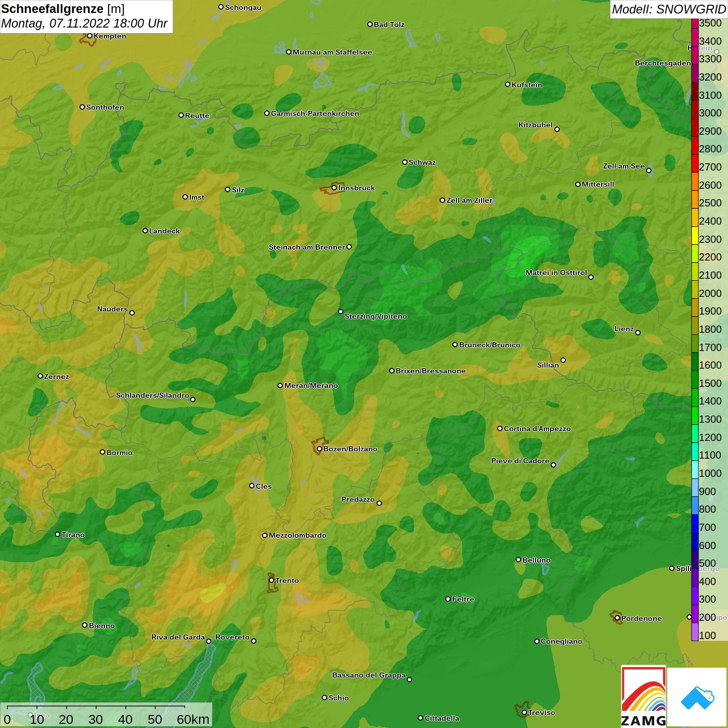
Task: Click the Zell am Ziller label
Action: (x=470, y=200)
